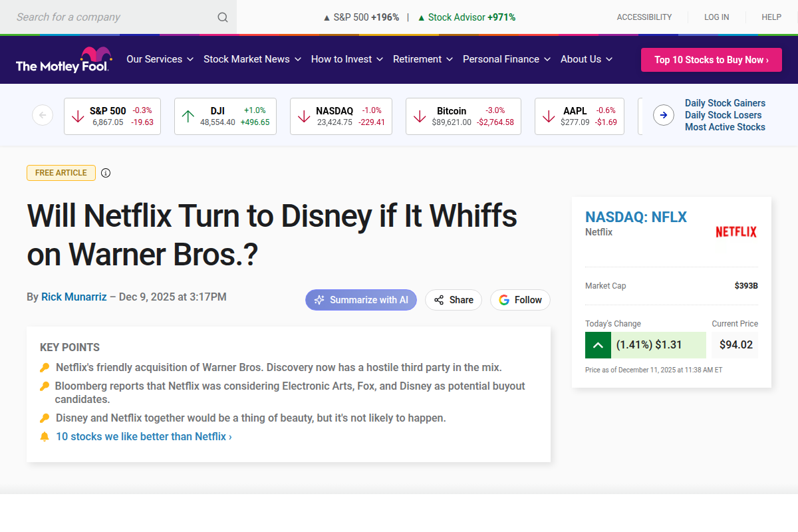Click the search magnifier icon

click(223, 17)
